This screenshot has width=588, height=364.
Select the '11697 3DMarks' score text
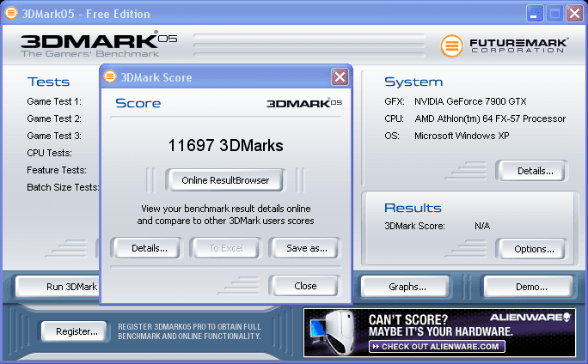pos(226,145)
